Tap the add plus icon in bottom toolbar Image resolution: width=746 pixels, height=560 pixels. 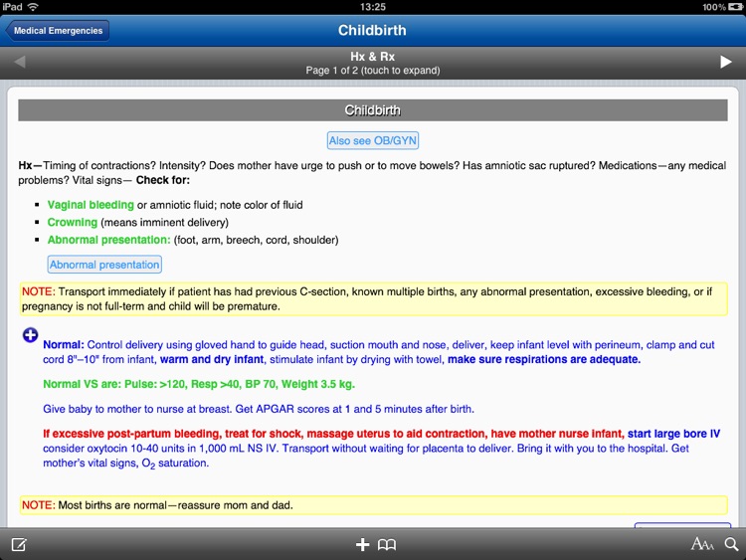(x=362, y=544)
